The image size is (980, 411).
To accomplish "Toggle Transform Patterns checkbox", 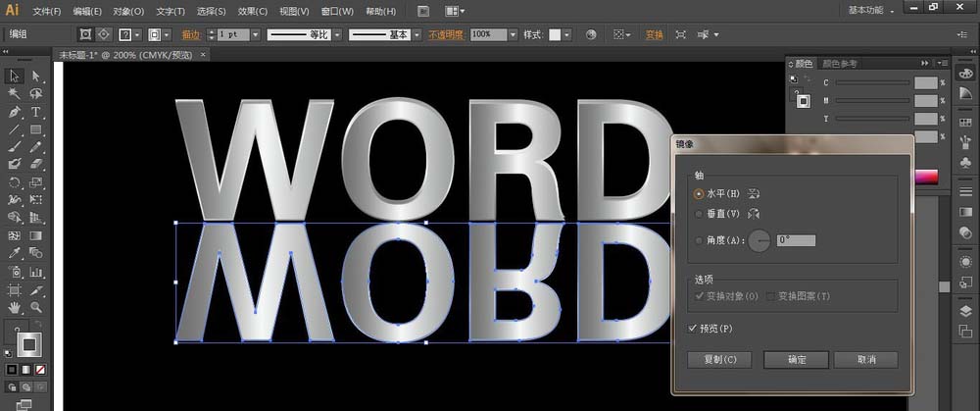I will 770,296.
